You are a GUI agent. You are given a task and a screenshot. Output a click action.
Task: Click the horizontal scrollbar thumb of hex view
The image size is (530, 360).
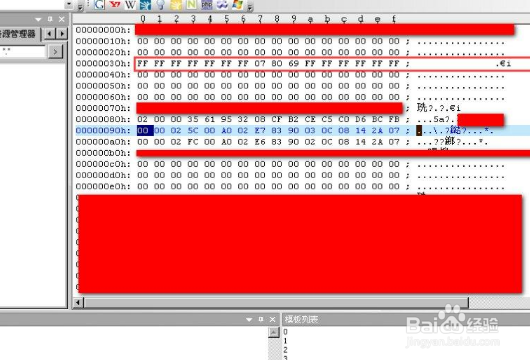(276, 302)
